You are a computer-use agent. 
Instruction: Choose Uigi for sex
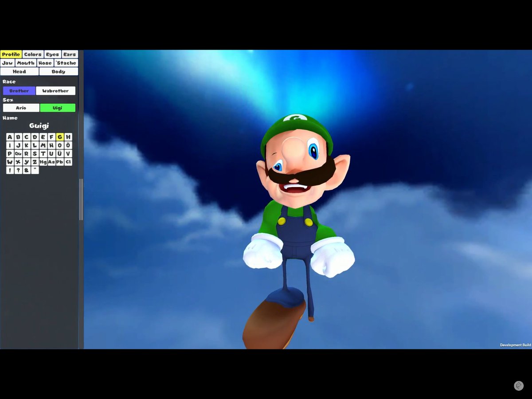(58, 108)
